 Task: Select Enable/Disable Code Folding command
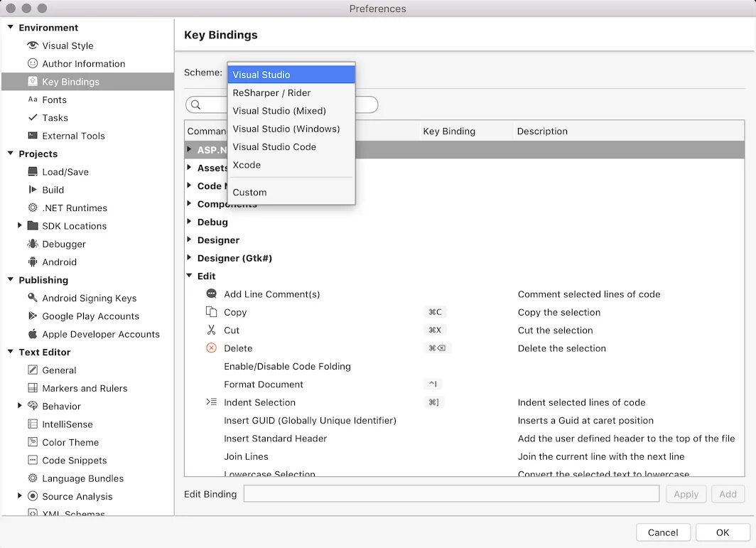coord(465,366)
